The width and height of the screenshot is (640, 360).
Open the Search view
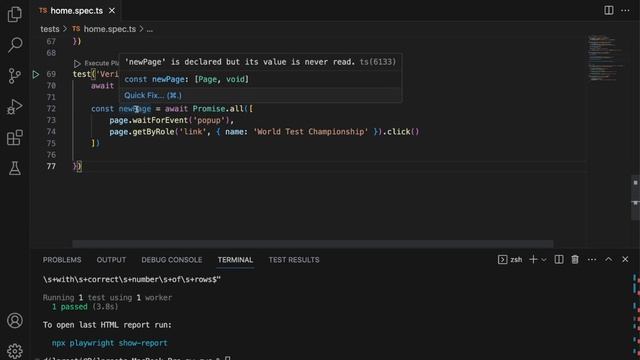tap(15, 44)
